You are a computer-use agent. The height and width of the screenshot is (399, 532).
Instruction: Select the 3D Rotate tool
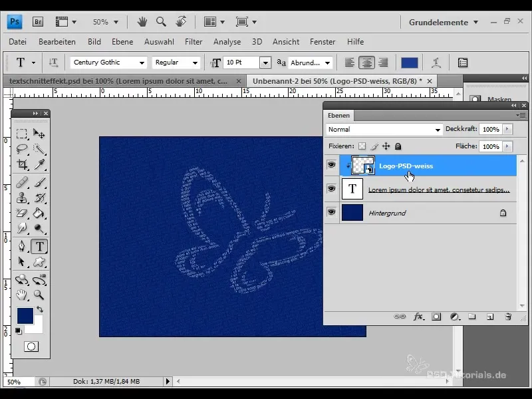coord(22,280)
